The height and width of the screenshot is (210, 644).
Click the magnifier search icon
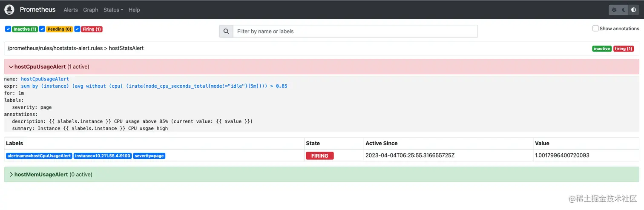point(226,31)
